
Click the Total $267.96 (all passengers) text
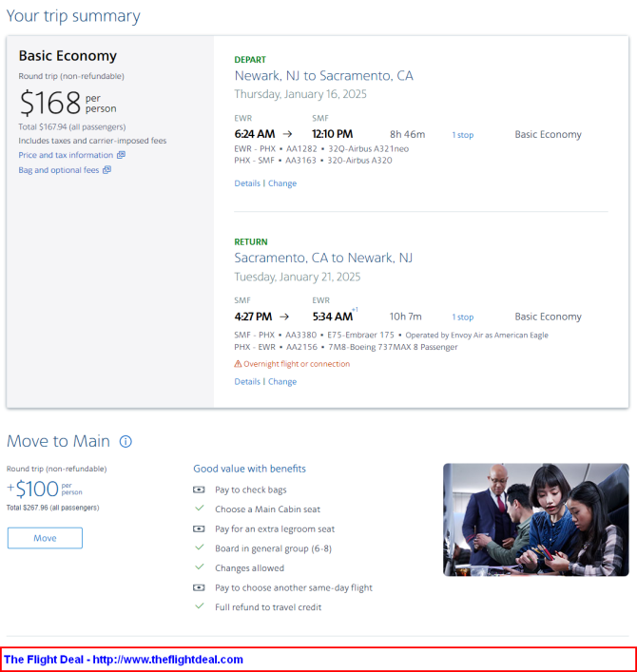[52, 508]
